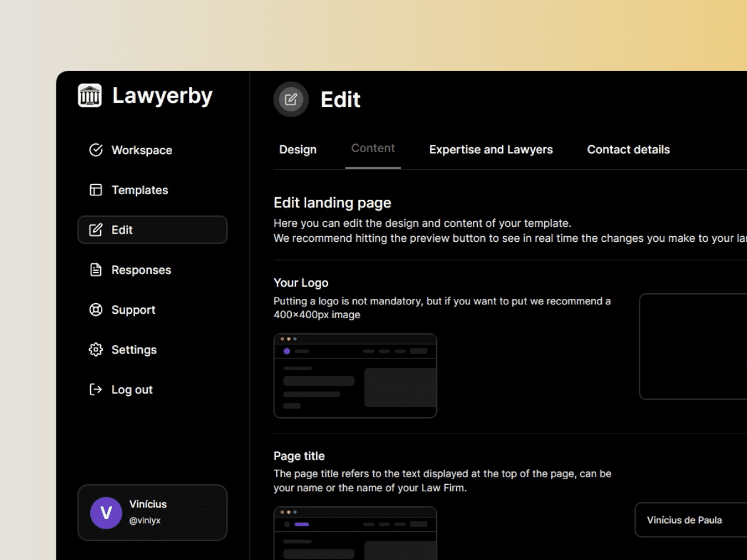Click the Lawyerby courthouse logo icon
This screenshot has height=560, width=747.
(90, 95)
